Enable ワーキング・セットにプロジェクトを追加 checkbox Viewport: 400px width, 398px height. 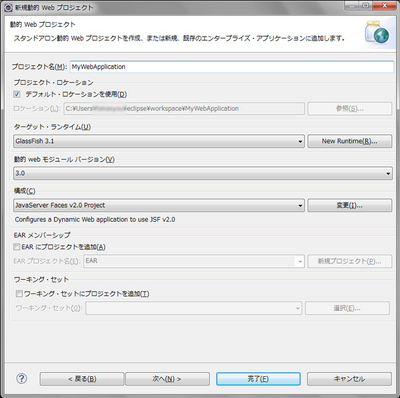click(19, 294)
